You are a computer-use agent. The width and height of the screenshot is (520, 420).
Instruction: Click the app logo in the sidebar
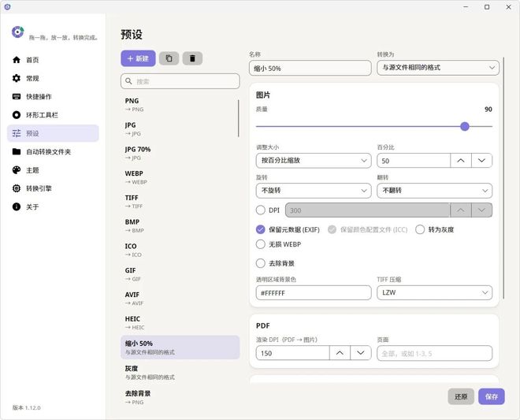[17, 32]
